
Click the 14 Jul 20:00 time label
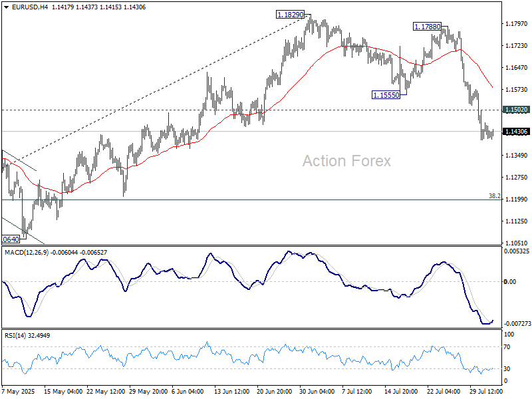pyautogui.click(x=401, y=391)
